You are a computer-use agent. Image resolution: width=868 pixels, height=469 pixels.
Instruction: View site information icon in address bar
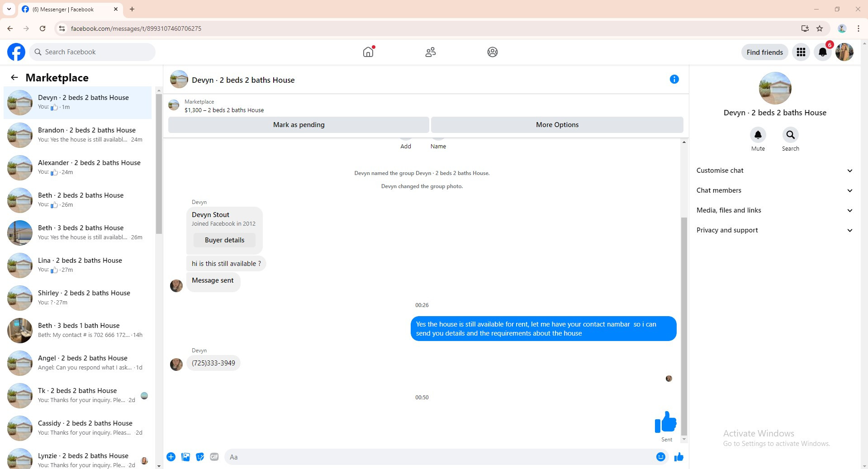tap(62, 28)
